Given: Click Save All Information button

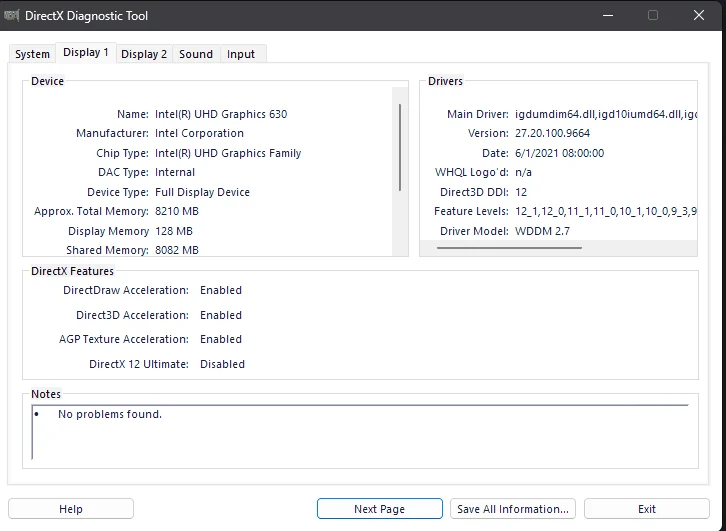Looking at the screenshot, I should coord(513,509).
